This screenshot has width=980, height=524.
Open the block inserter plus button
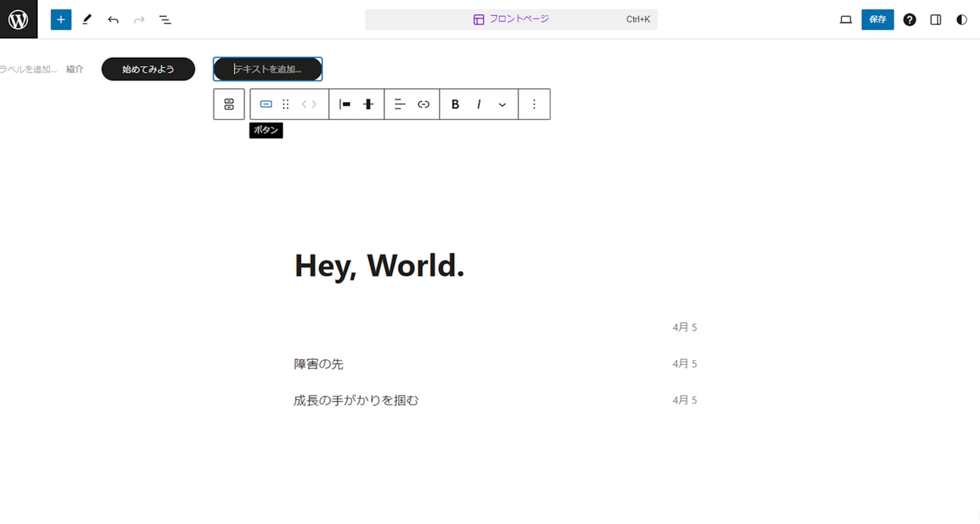[x=61, y=20]
